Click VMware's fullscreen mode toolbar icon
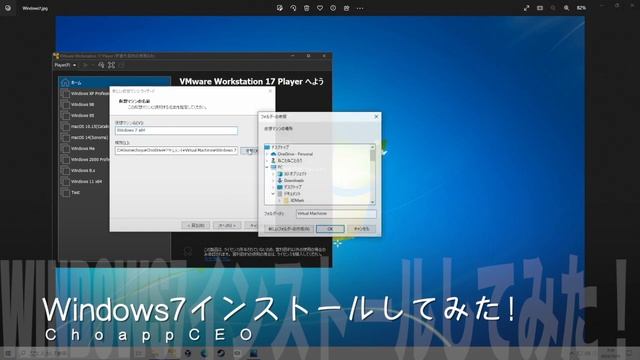The image size is (640, 360). [111, 65]
